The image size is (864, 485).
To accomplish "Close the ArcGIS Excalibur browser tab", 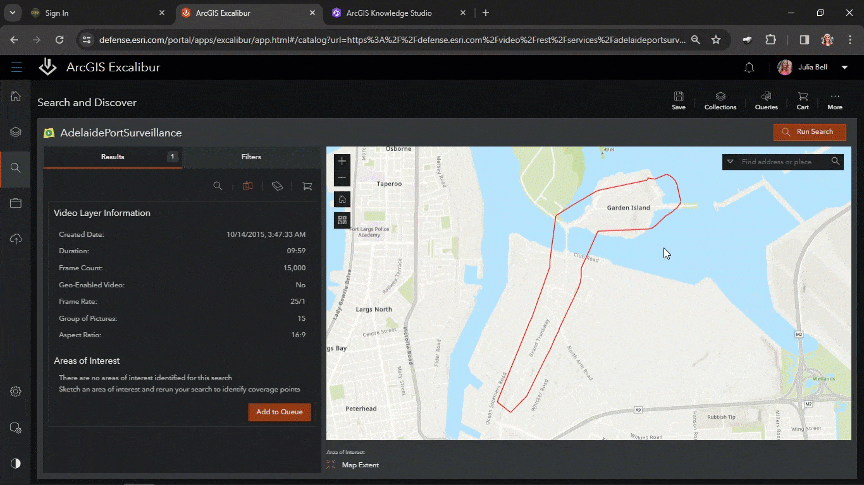I will [x=312, y=13].
